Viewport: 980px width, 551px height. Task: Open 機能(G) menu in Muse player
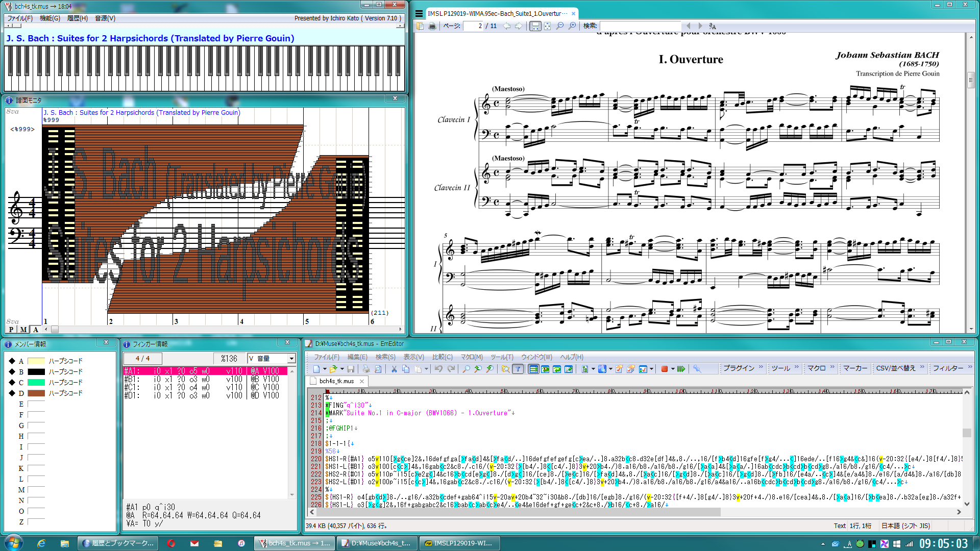click(50, 18)
